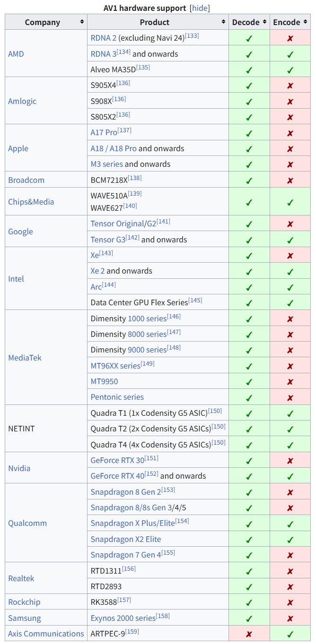This screenshot has height=644, width=316.
Task: Click the Intel Arc link
Action: tap(96, 287)
